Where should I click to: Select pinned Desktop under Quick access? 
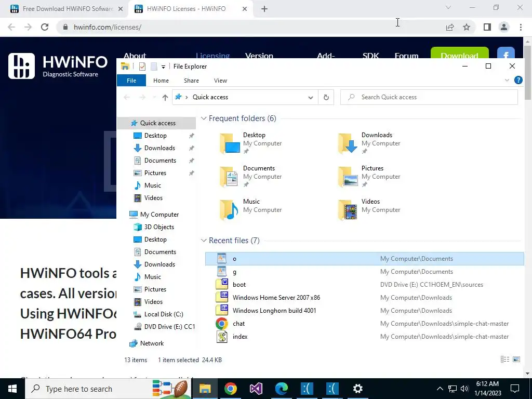click(155, 136)
